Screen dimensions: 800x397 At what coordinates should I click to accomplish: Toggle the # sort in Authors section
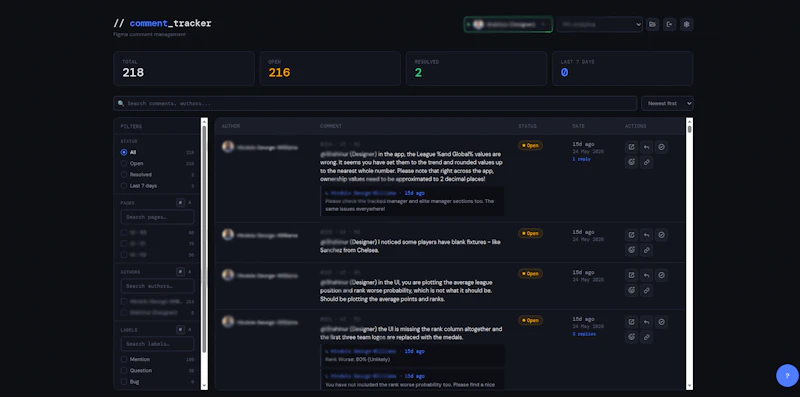(180, 272)
